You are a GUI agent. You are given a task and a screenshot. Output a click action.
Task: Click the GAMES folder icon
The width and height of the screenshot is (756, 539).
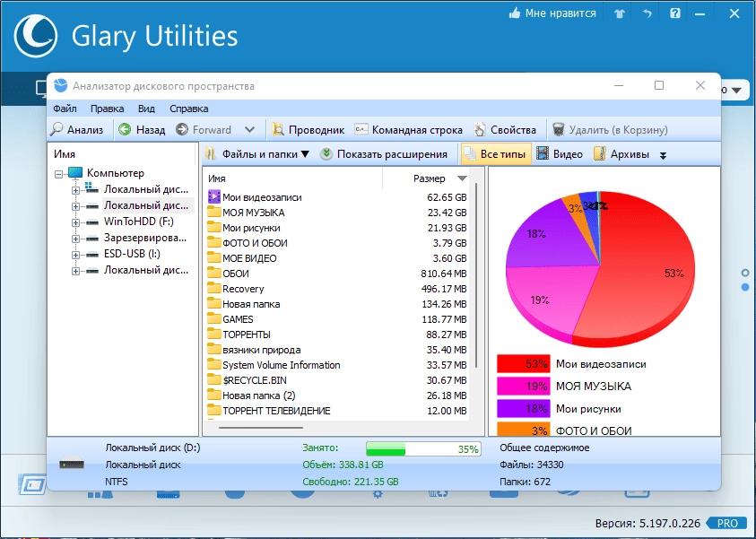(x=213, y=318)
